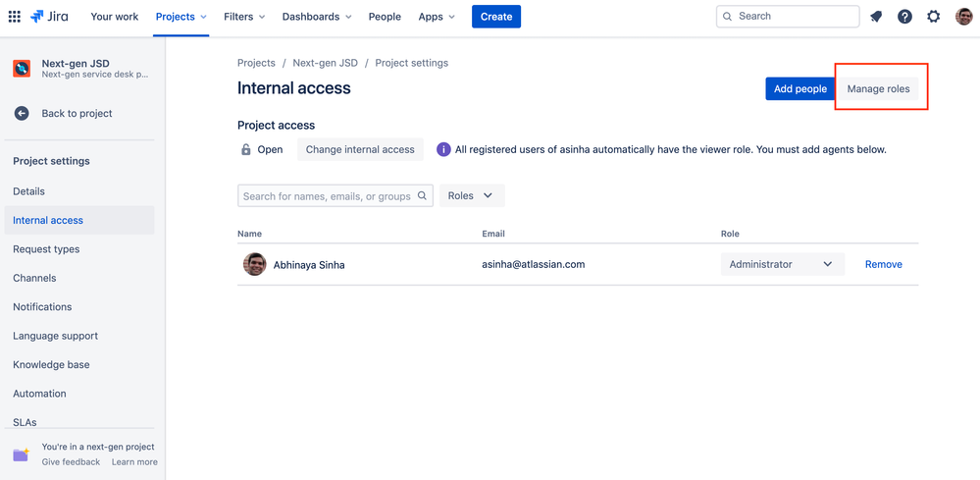The height and width of the screenshot is (480, 980).
Task: Click the Name column header
Action: 249,234
